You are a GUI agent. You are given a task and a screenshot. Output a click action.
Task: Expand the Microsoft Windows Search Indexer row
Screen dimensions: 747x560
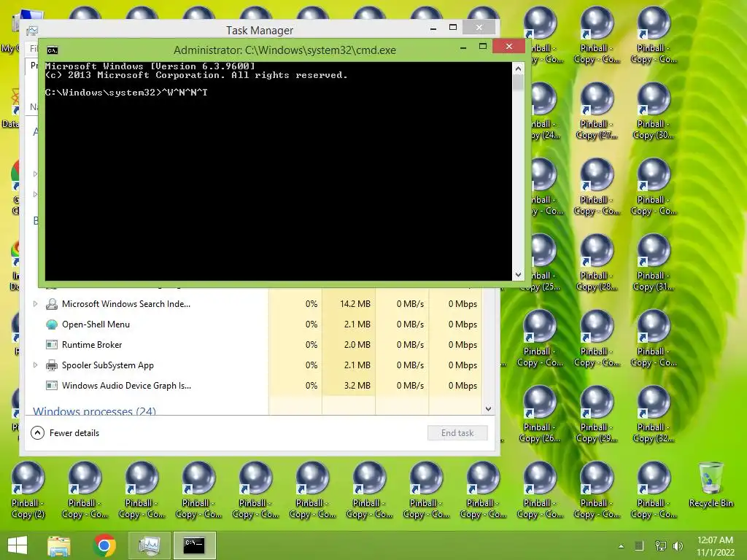35,304
